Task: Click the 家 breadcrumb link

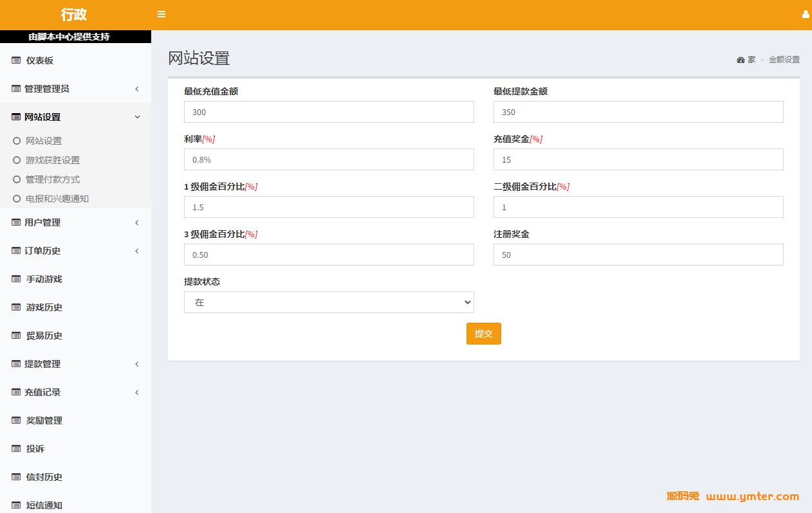Action: point(752,60)
